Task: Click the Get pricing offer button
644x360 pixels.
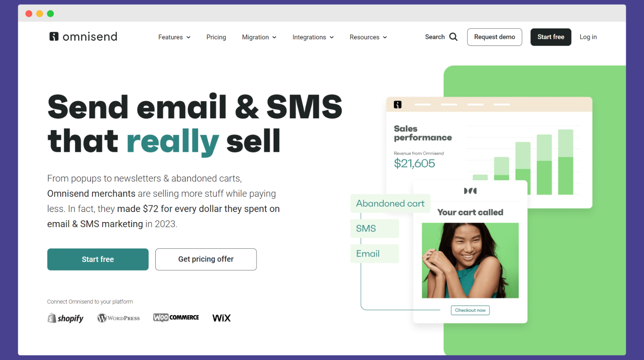Action: pos(206,259)
